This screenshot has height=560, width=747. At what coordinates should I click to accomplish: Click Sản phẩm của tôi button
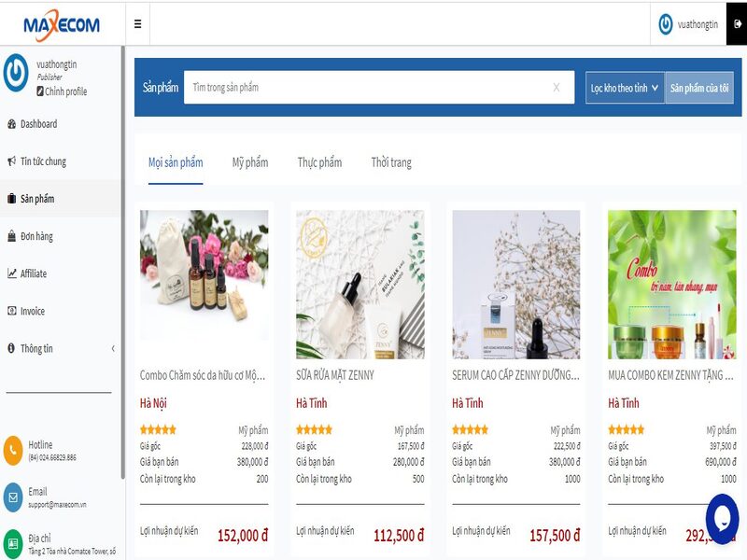[x=699, y=88]
